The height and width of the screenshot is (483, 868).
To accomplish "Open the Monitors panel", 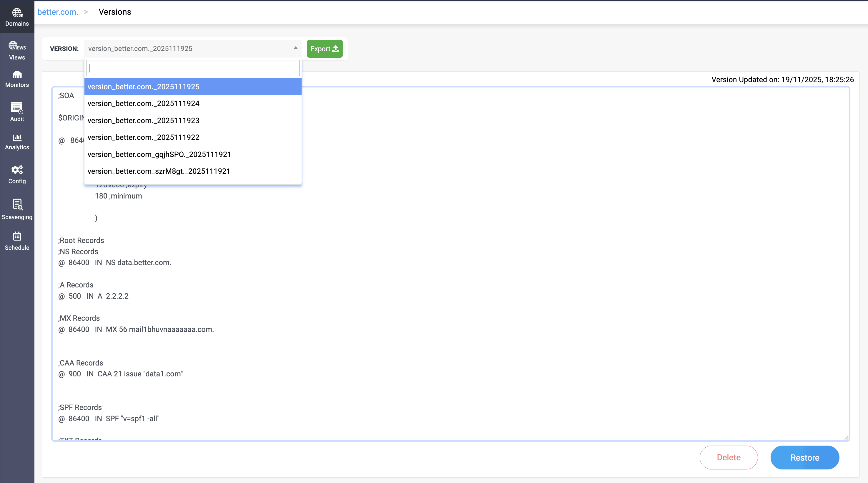I will pyautogui.click(x=17, y=79).
